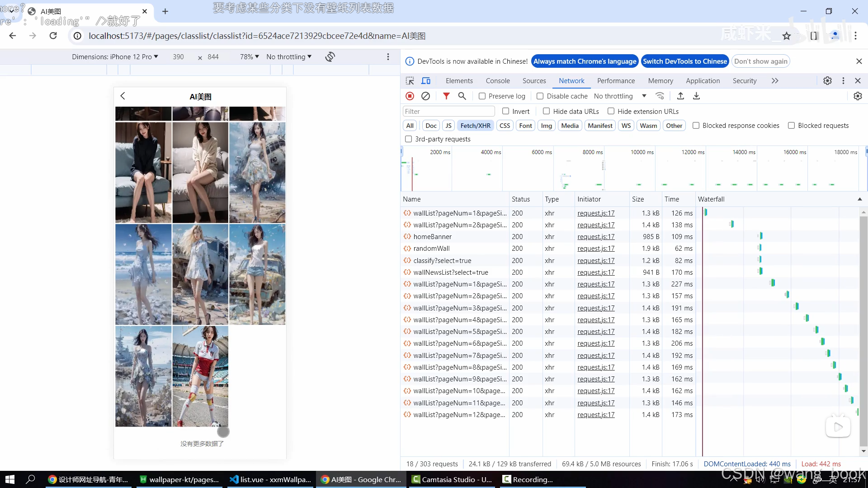Toggle the device toolbar icon
868x488 pixels.
pyautogui.click(x=426, y=80)
